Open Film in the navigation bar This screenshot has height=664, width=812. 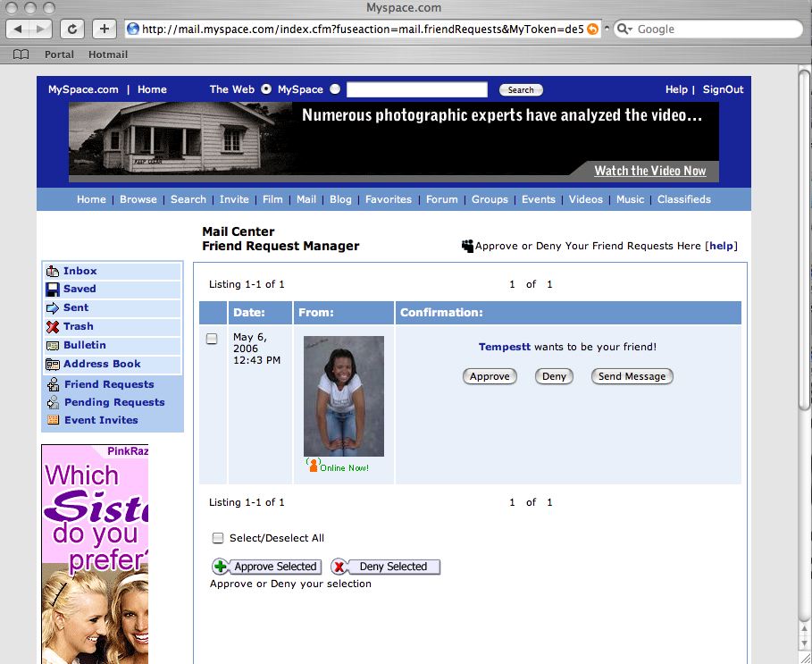coord(272,199)
